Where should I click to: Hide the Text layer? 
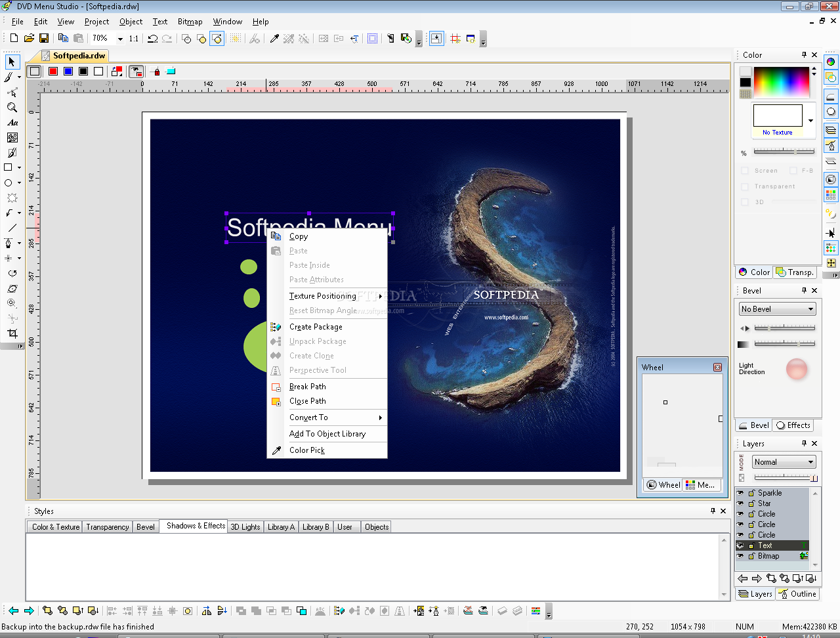tap(741, 545)
